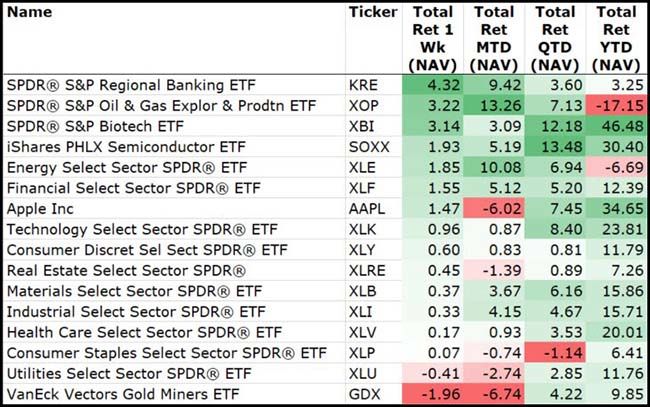
Task: Click the Total Ret QTD header
Action: point(555,38)
